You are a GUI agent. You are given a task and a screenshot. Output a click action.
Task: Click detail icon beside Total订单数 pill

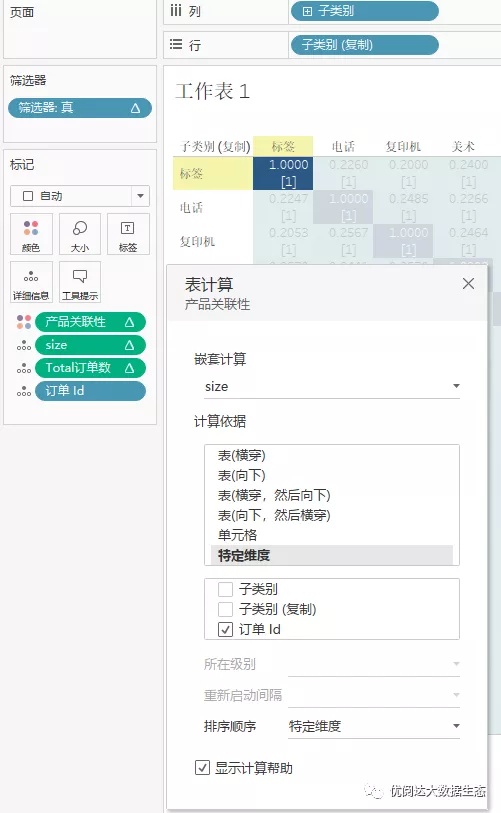[24, 368]
